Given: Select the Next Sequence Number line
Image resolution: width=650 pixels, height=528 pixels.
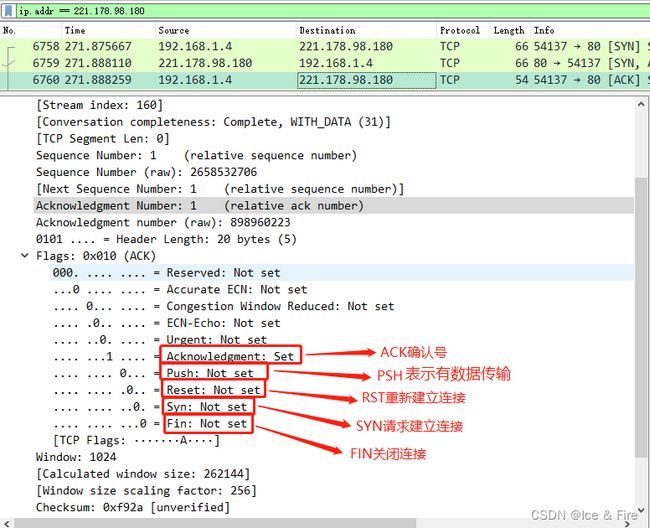Looking at the screenshot, I should (x=220, y=189).
